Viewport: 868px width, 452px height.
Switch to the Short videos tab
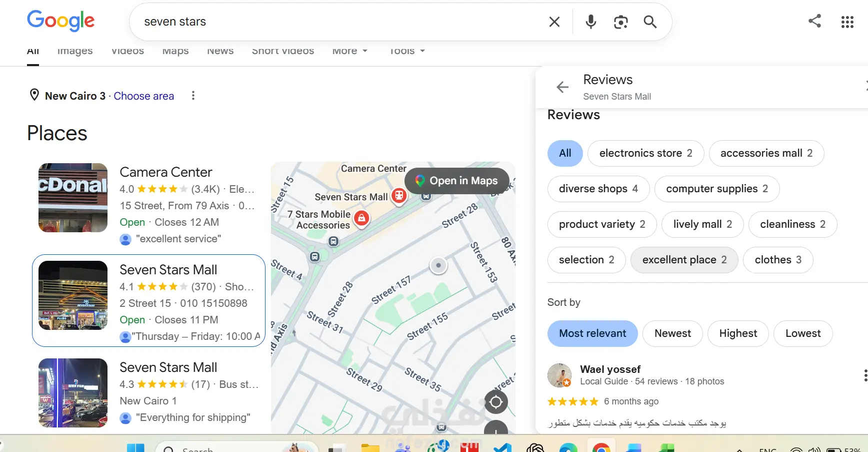pyautogui.click(x=283, y=51)
